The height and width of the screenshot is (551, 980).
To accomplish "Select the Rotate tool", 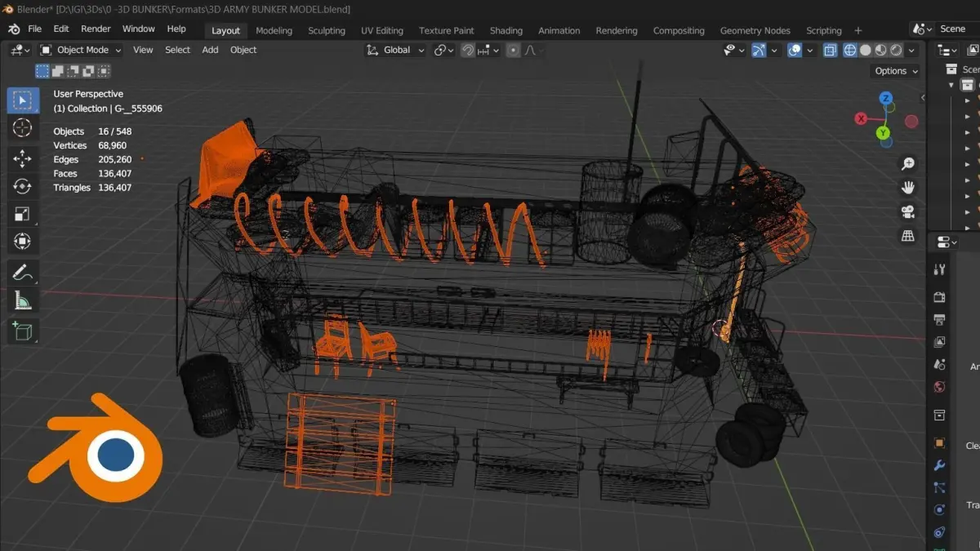I will click(x=22, y=186).
